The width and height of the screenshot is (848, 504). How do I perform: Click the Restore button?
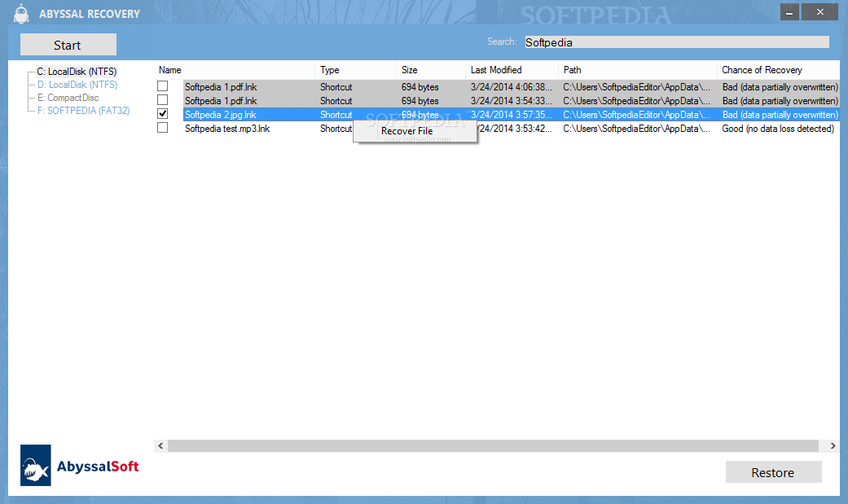(x=773, y=472)
